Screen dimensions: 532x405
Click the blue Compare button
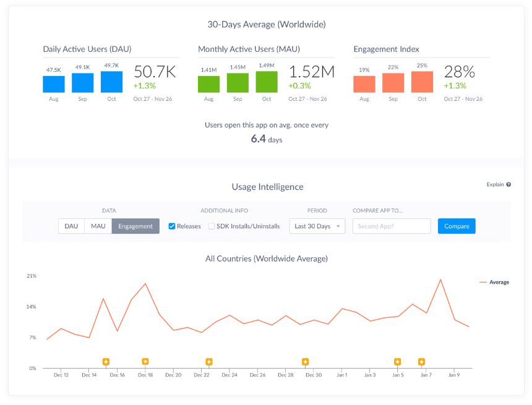pyautogui.click(x=457, y=226)
